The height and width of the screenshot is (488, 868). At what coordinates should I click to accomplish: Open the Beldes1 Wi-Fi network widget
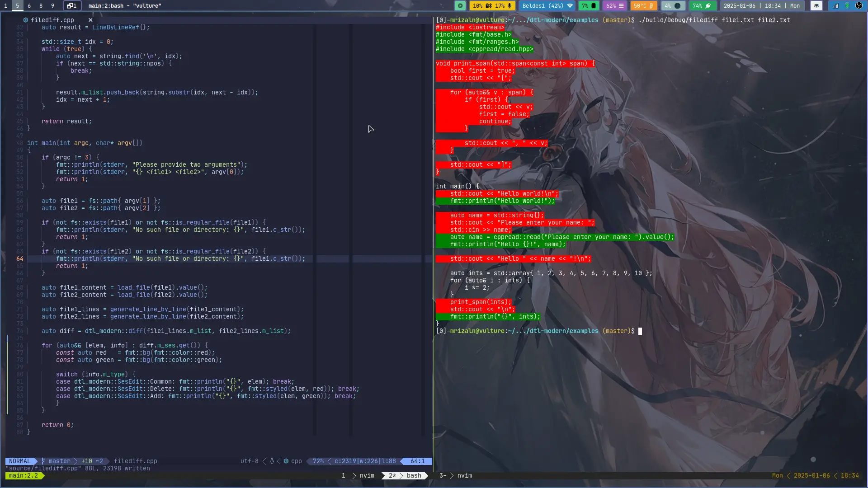[x=547, y=6]
